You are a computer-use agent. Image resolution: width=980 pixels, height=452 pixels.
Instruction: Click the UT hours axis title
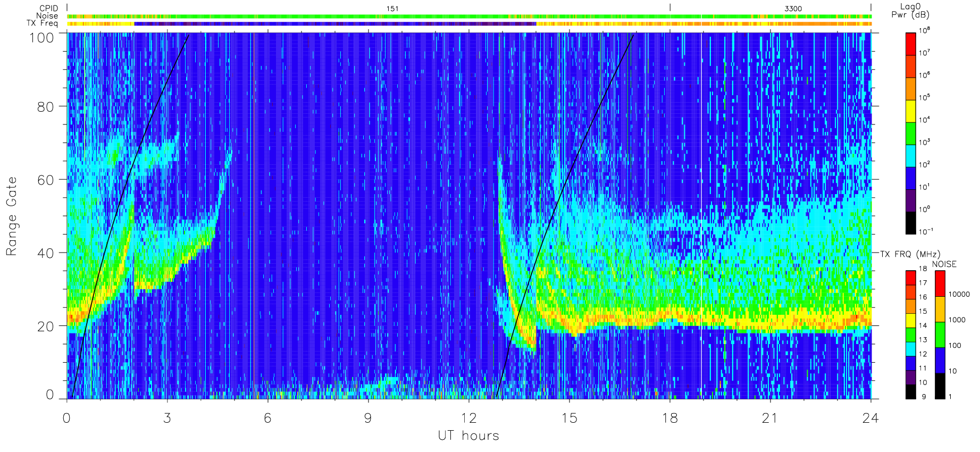click(468, 436)
